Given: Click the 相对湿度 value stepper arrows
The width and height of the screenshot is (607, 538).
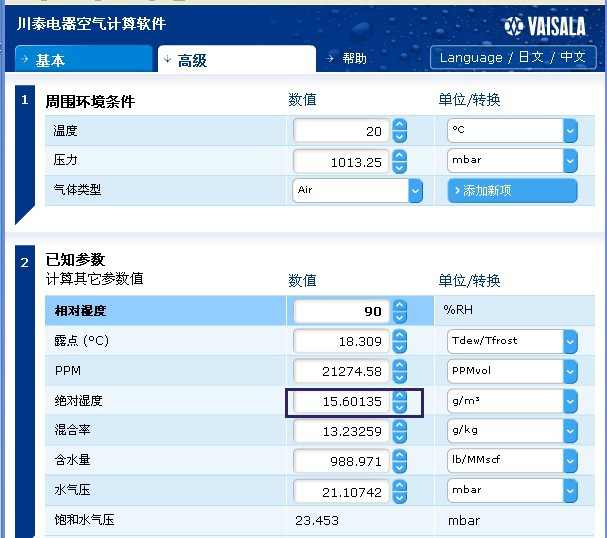Looking at the screenshot, I should point(400,311).
